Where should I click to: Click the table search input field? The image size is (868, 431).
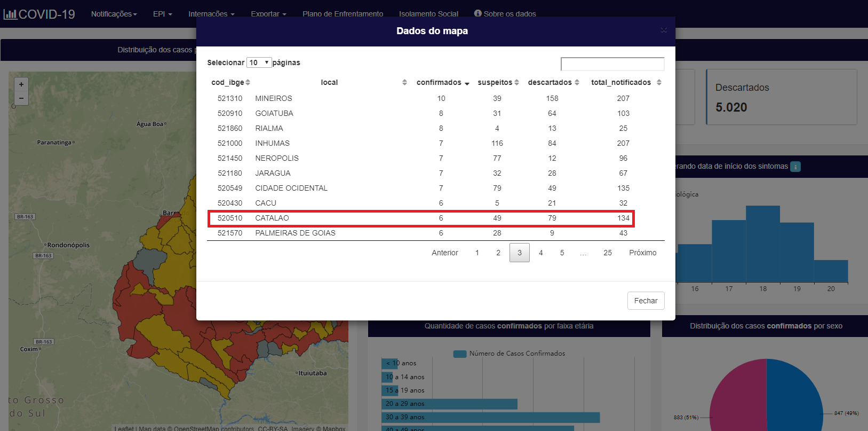tap(612, 64)
